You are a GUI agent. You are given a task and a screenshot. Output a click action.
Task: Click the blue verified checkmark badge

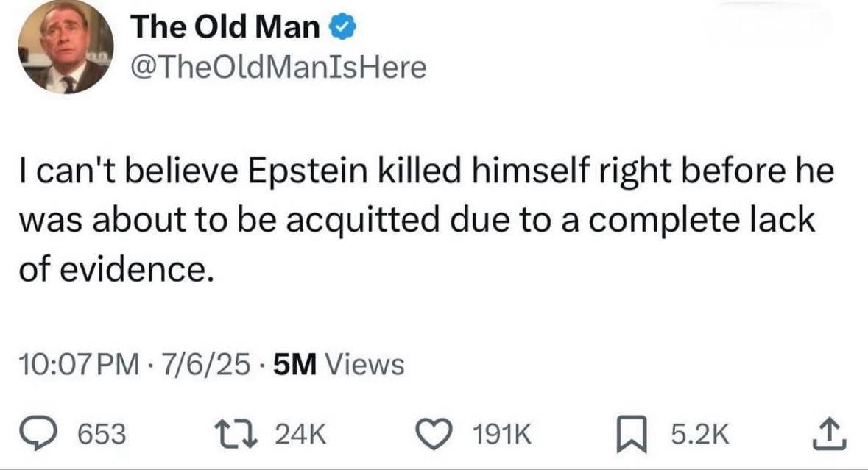(343, 27)
